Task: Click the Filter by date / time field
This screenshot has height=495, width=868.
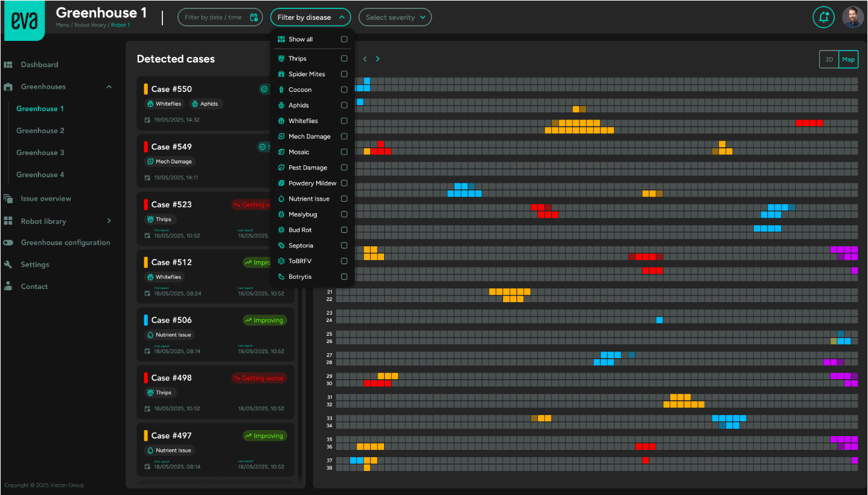Action: click(213, 17)
